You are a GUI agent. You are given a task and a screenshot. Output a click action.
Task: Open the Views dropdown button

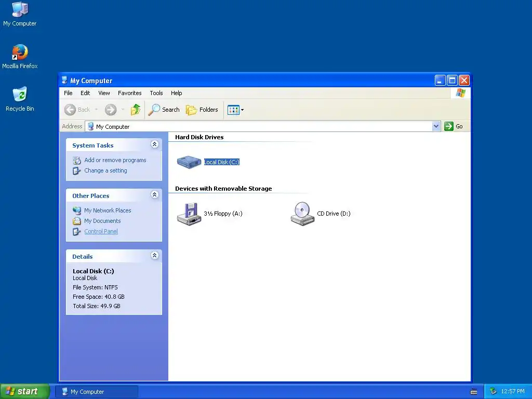(x=235, y=110)
